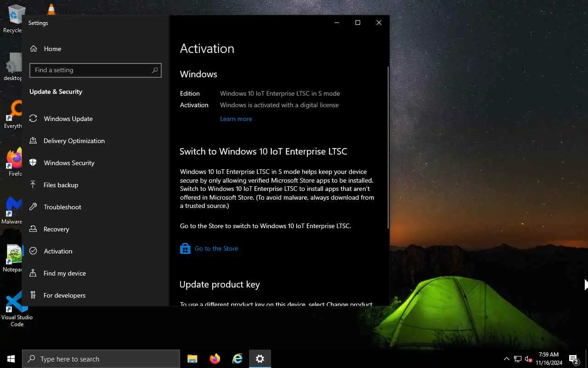Image resolution: width=588 pixels, height=368 pixels.
Task: Launch Internet Explorer from the taskbar
Action: (x=237, y=359)
